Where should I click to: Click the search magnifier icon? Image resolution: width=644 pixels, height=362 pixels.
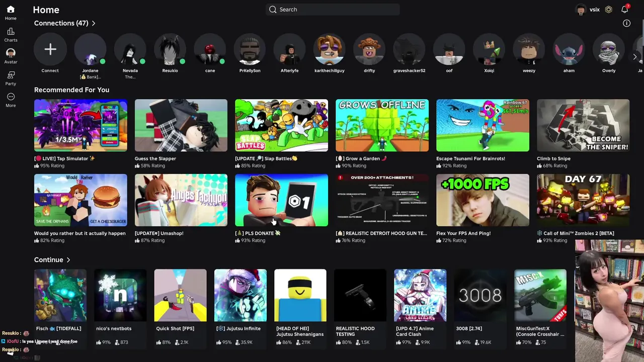(x=273, y=10)
